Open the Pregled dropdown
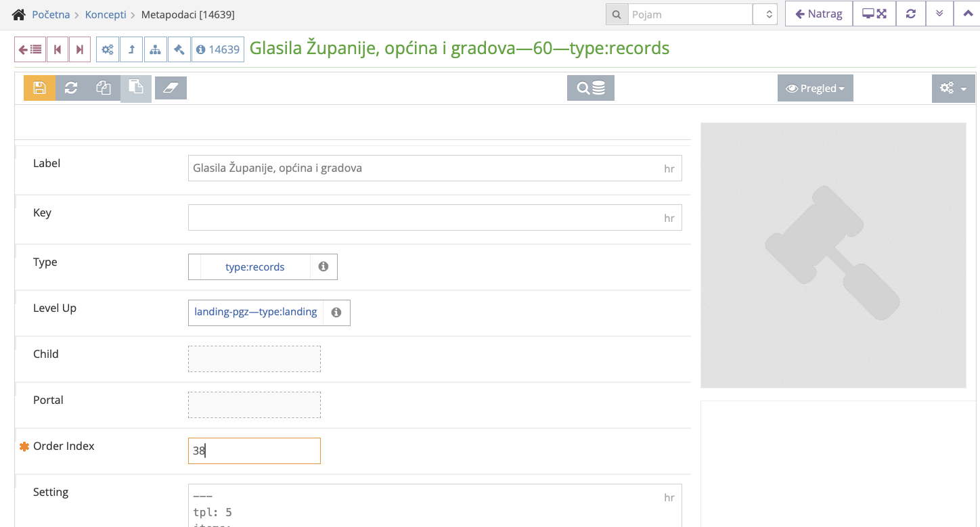 point(815,88)
